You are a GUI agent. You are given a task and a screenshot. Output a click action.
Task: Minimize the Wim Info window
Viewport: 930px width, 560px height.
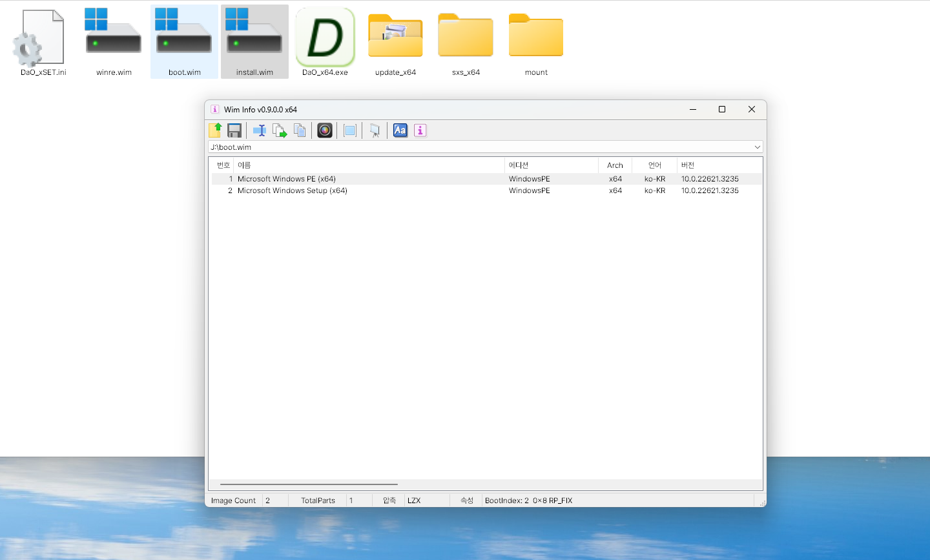tap(693, 110)
